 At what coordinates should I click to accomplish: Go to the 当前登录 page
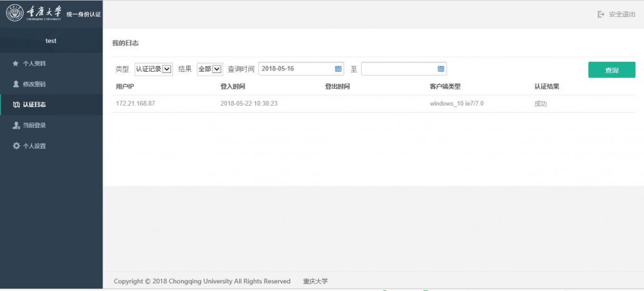[x=35, y=125]
